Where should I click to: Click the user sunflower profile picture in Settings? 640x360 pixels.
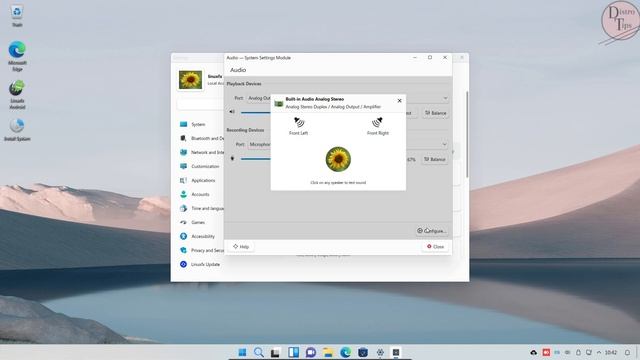(x=190, y=80)
